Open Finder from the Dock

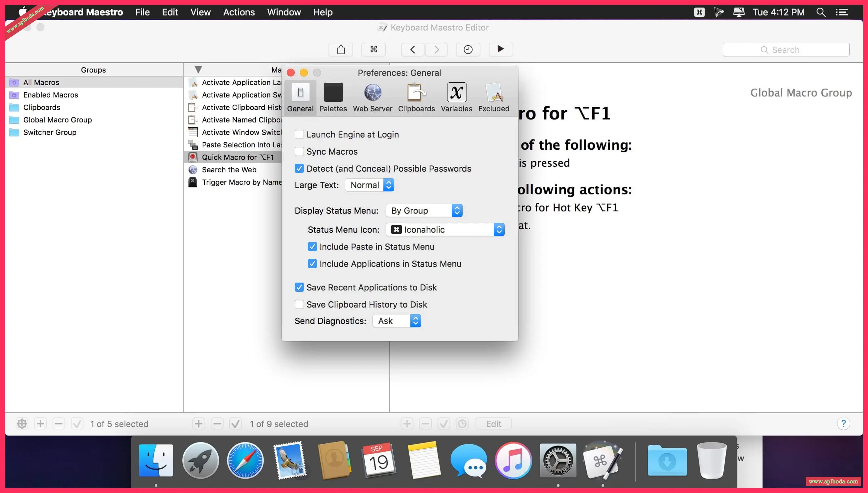click(156, 461)
